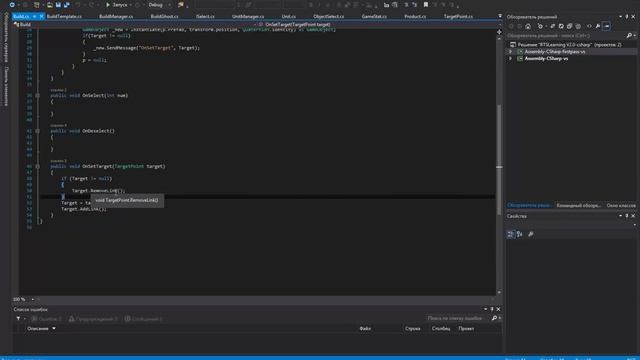The width and height of the screenshot is (640, 360).
Task: Switch to the GameStat.cs tab
Action: [x=374, y=16]
